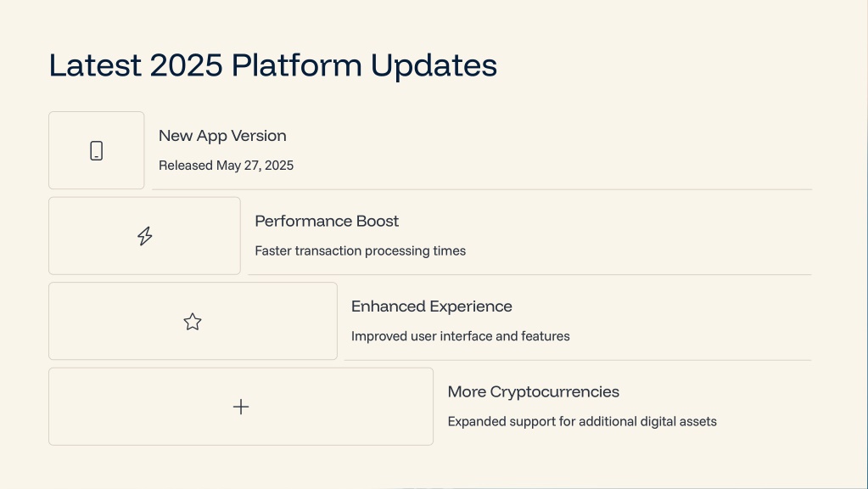
Task: Click the star icon
Action: [x=193, y=322]
